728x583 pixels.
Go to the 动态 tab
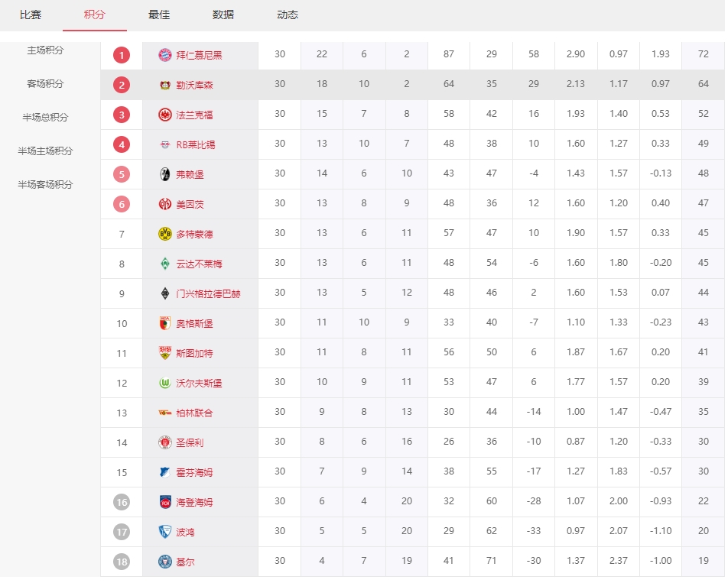click(288, 15)
